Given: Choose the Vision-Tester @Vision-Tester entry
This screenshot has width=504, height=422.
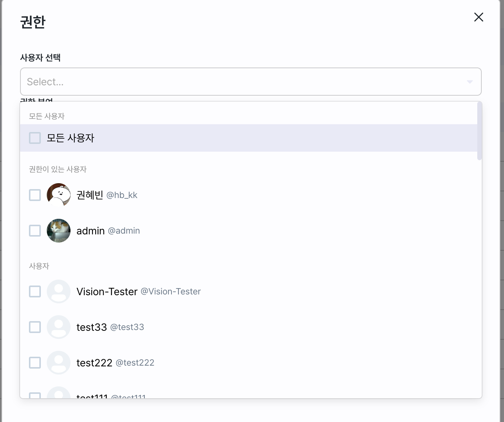Looking at the screenshot, I should tap(248, 291).
